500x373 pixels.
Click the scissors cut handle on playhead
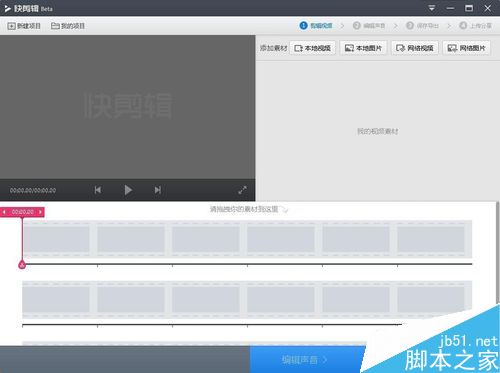[22, 265]
